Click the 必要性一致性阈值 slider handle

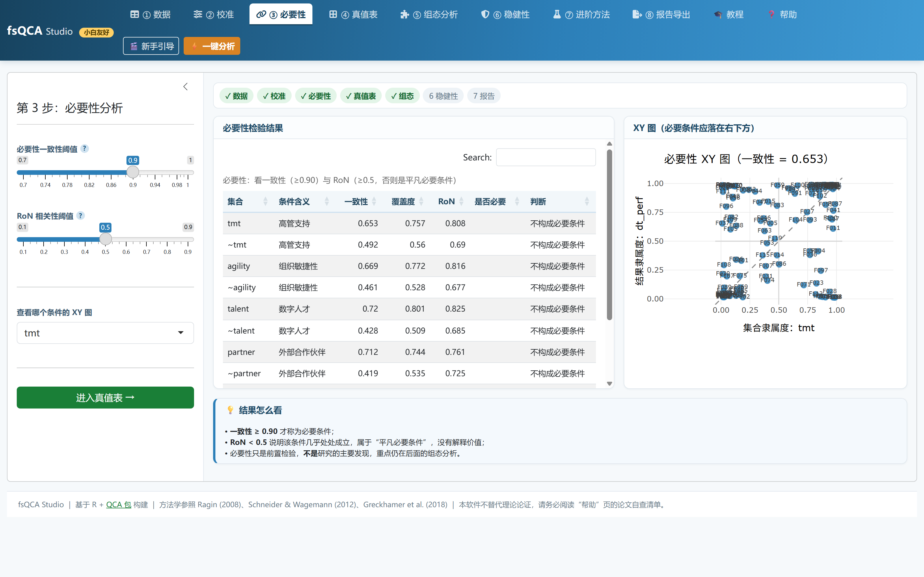[133, 172]
